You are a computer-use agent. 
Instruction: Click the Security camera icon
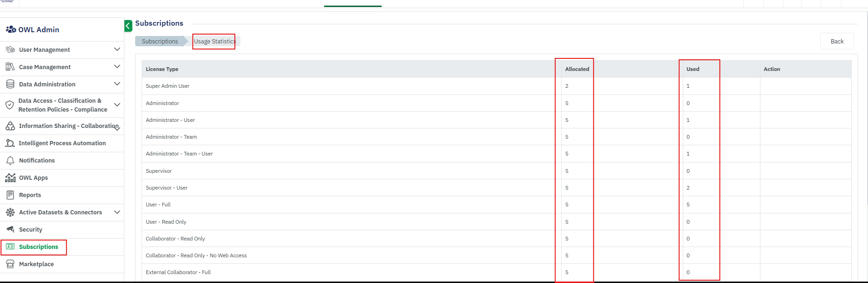point(10,229)
